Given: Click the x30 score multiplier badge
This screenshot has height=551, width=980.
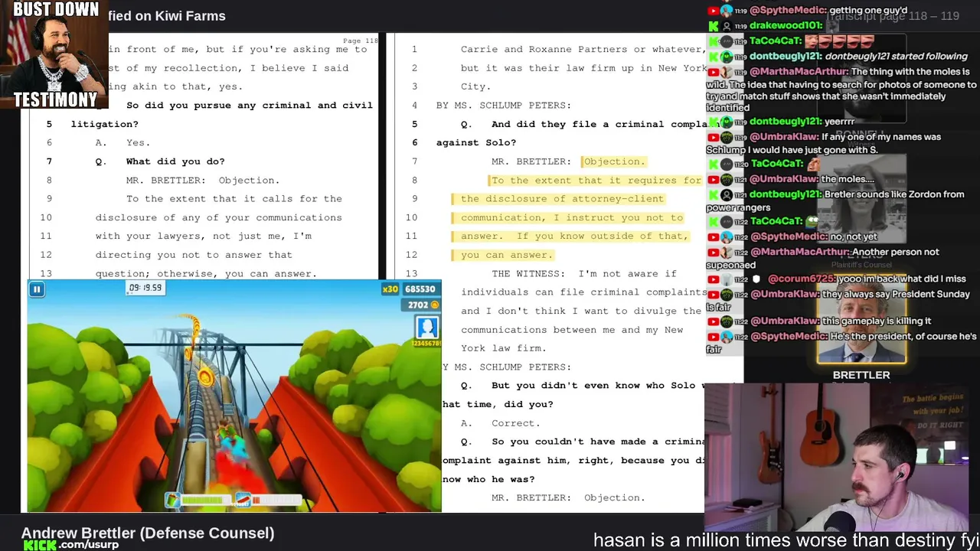Looking at the screenshot, I should coord(390,289).
